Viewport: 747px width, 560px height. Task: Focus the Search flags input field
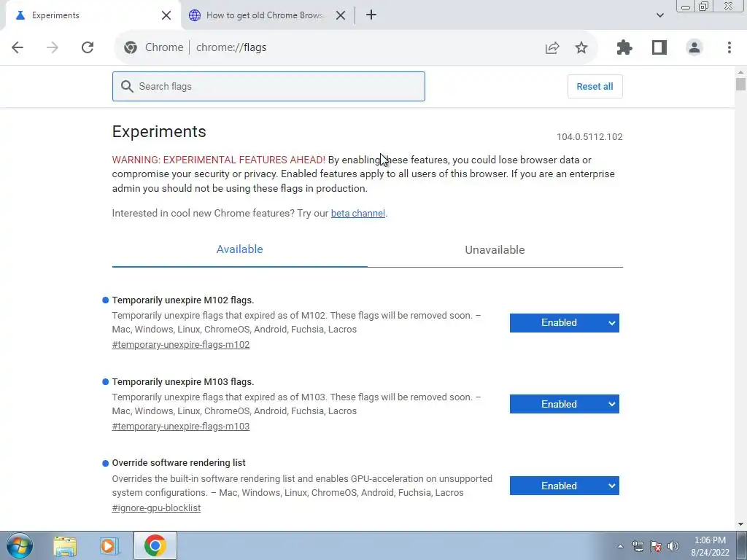tap(268, 86)
